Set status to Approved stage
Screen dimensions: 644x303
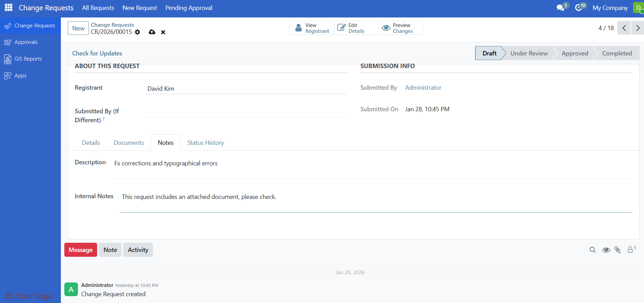pos(575,53)
